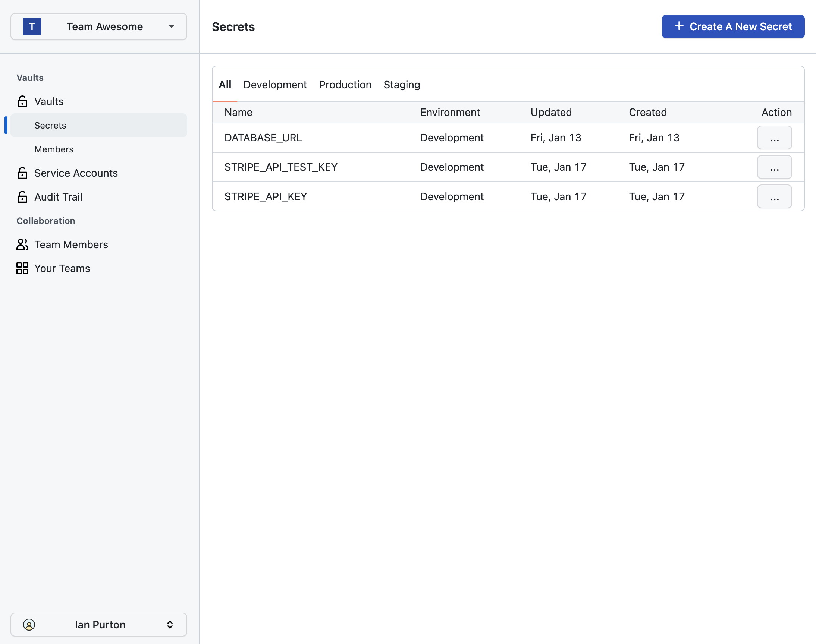Image resolution: width=816 pixels, height=644 pixels.
Task: Switch to the Staging tab
Action: pyautogui.click(x=402, y=84)
